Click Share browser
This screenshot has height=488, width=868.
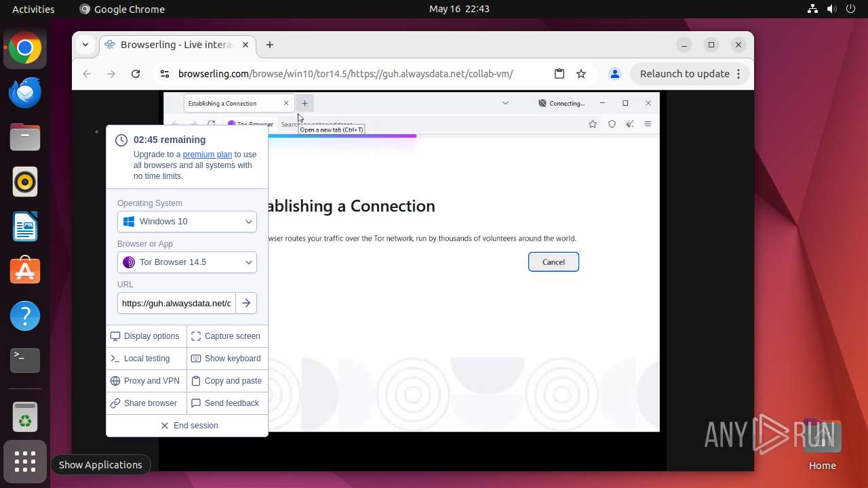tap(146, 403)
